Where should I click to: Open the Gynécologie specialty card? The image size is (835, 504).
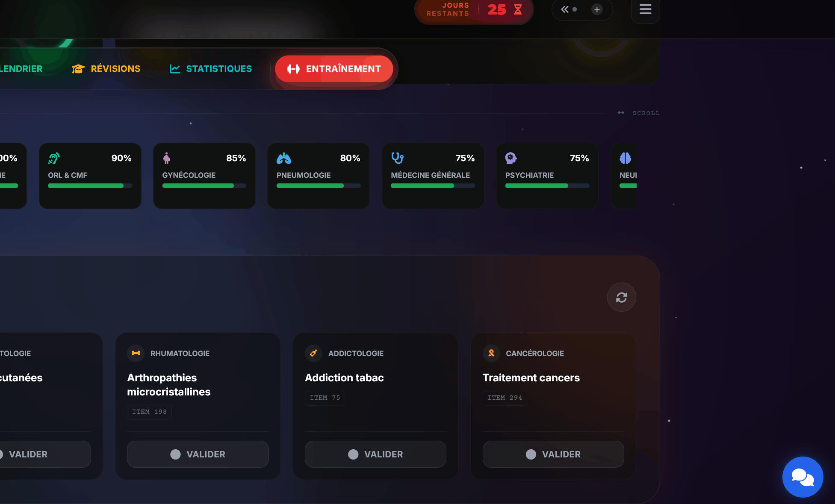coord(204,176)
